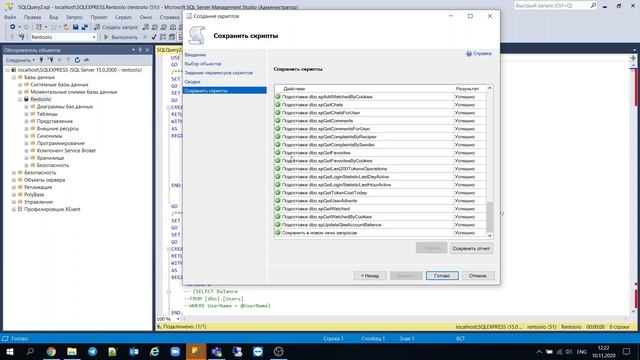640x360 pixels.
Task: Select Внешние ресурсы tree item
Action: coord(58,129)
